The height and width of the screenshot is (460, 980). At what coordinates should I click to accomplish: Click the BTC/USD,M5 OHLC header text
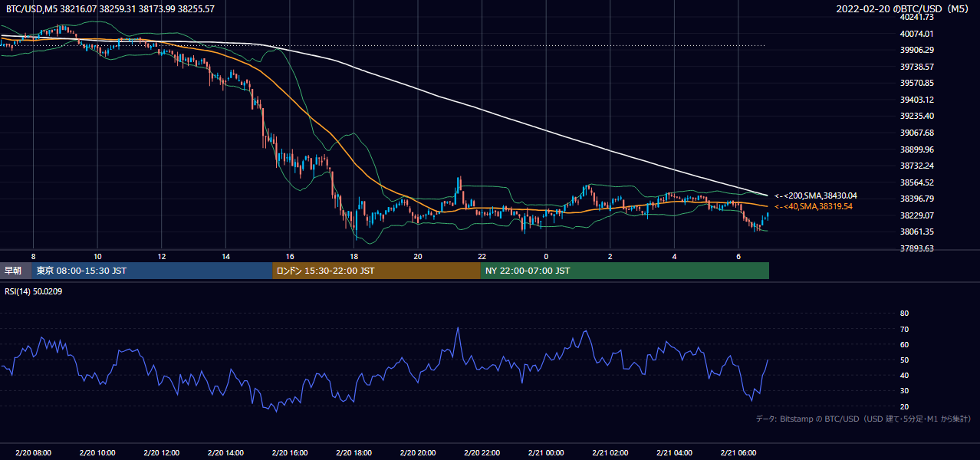pos(110,8)
